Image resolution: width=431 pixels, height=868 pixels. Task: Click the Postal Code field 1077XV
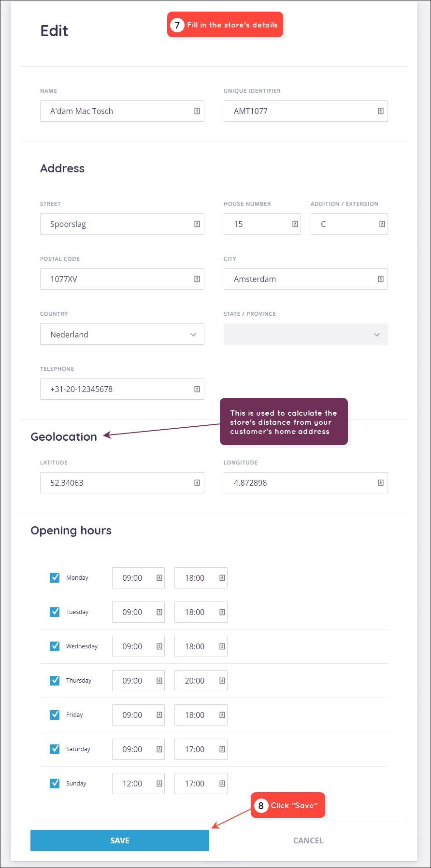pyautogui.click(x=122, y=279)
